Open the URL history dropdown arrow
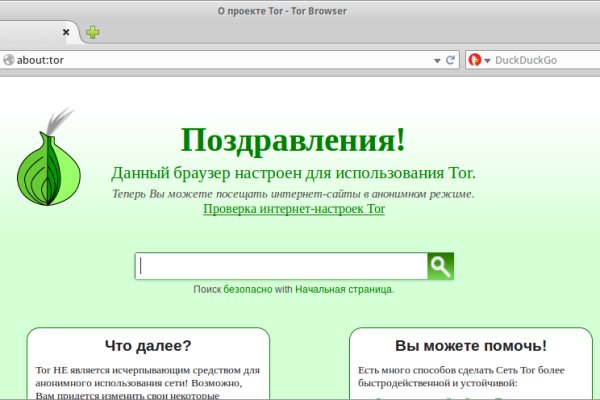Image resolution: width=600 pixels, height=400 pixels. 437,60
